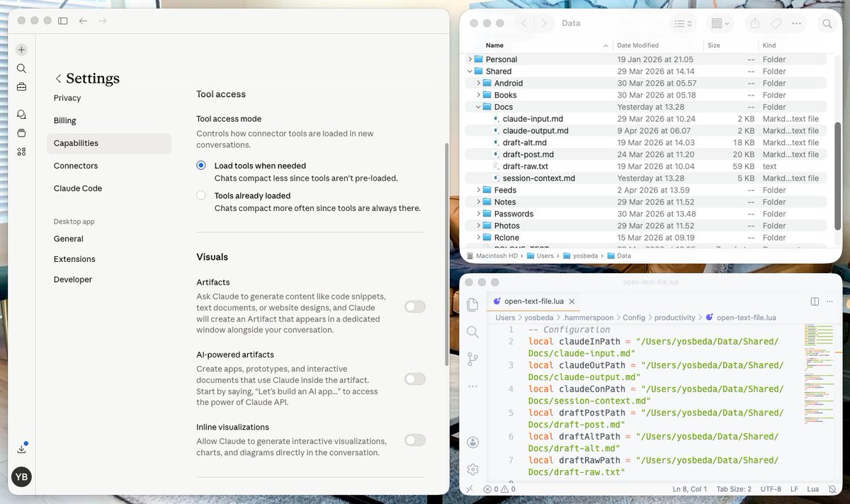Go forward with Claude's right arrow

[x=103, y=21]
